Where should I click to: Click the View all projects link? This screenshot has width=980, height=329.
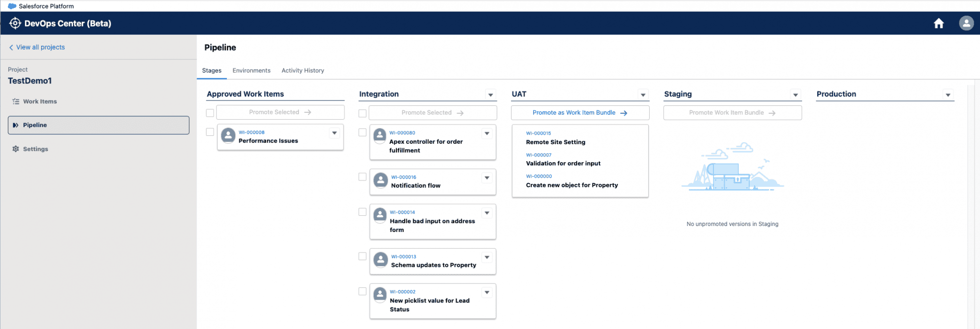coord(41,48)
